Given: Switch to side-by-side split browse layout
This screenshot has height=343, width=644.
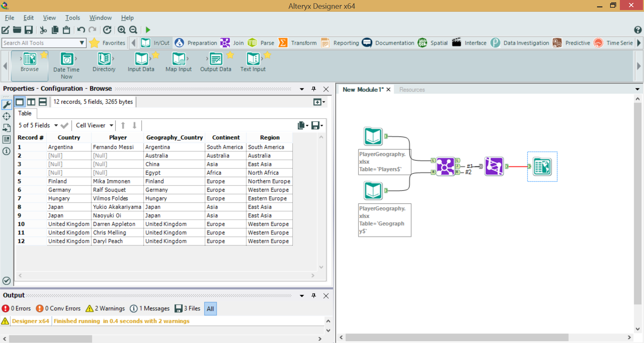Looking at the screenshot, I should (31, 102).
